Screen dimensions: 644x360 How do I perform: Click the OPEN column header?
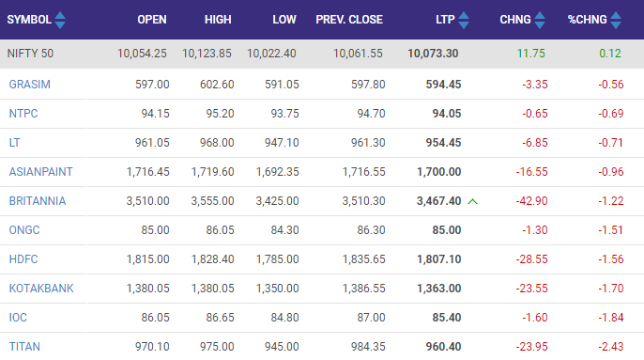tap(152, 20)
